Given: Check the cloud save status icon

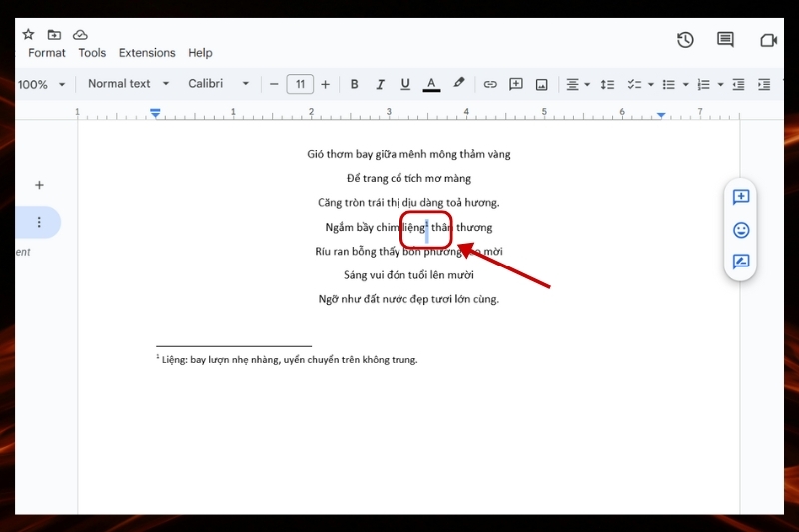Looking at the screenshot, I should (80, 35).
